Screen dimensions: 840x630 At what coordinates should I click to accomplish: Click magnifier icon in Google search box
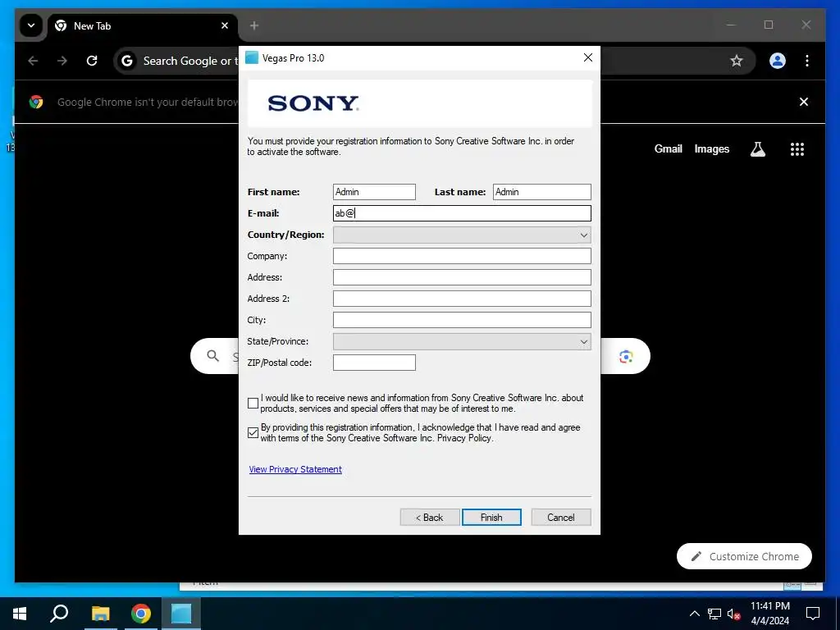(x=213, y=356)
